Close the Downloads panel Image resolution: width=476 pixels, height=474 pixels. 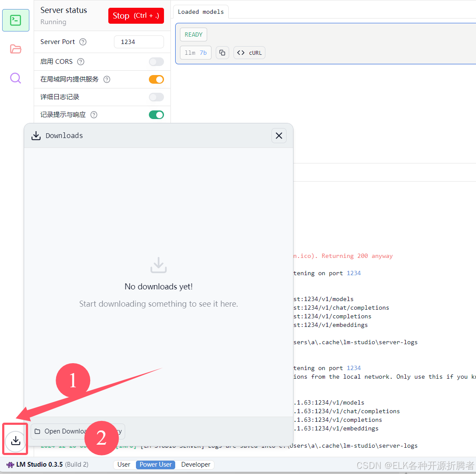coord(279,136)
